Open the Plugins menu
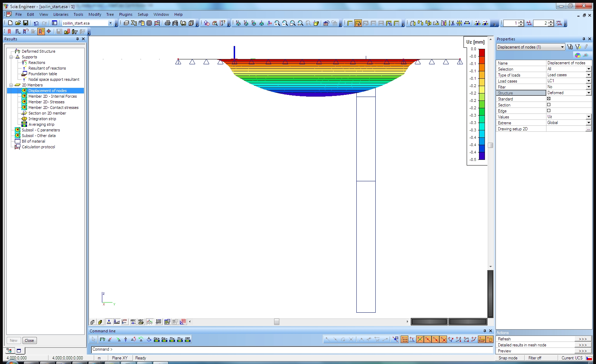 pyautogui.click(x=125, y=14)
